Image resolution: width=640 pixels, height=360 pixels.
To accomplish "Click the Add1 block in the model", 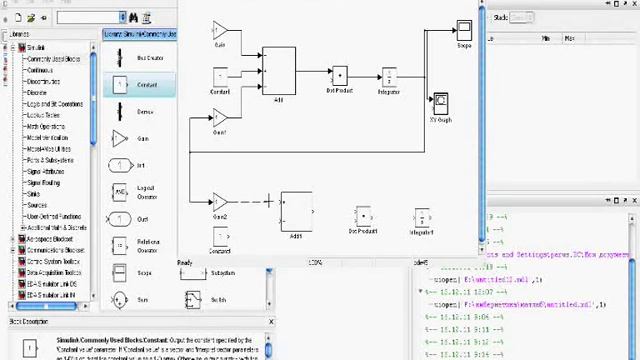I will point(297,211).
